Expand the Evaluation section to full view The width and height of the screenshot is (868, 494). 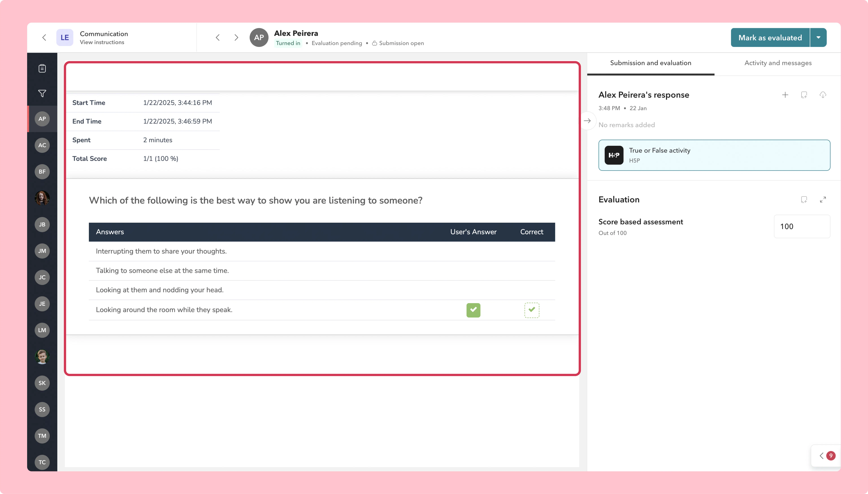(x=823, y=200)
